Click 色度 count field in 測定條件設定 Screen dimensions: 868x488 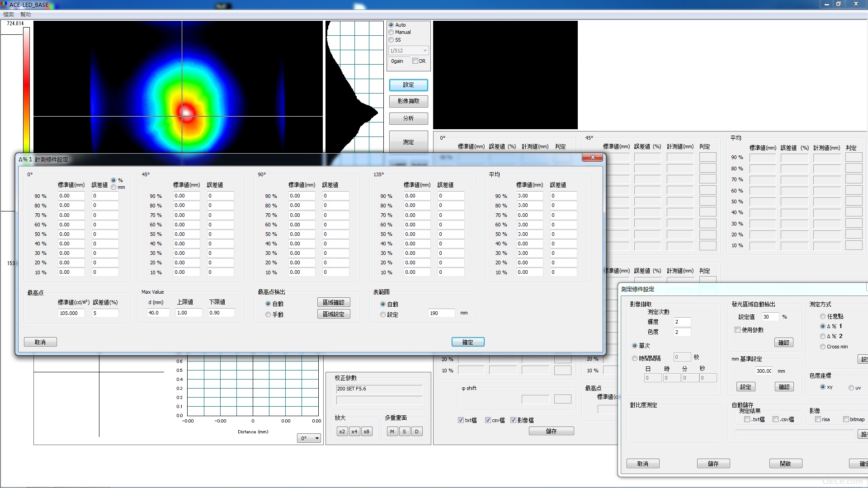tap(682, 332)
